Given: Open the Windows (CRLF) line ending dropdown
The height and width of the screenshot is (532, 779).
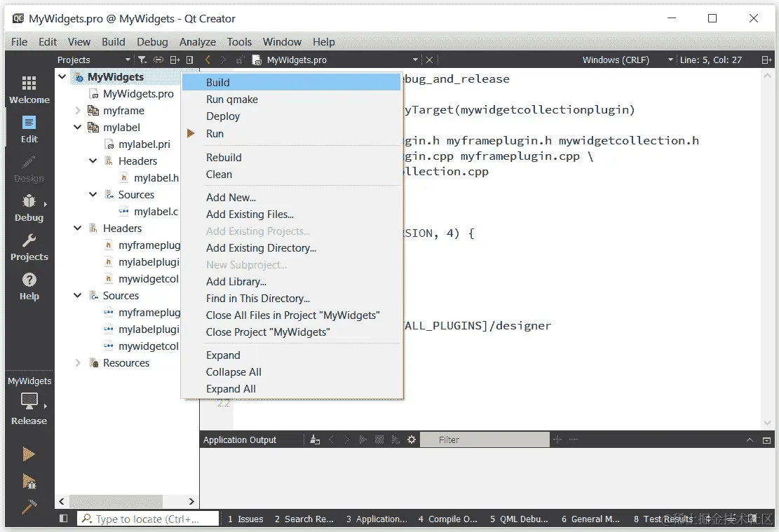Looking at the screenshot, I should point(627,60).
